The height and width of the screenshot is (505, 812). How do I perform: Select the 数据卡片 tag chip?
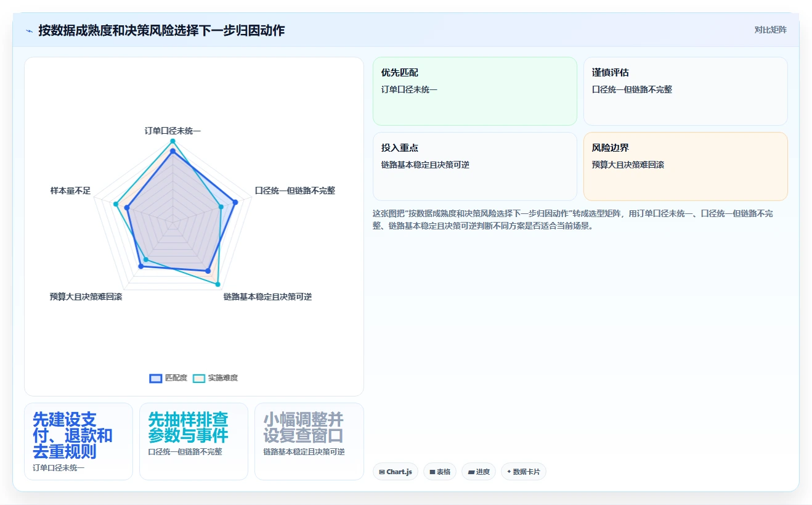tap(524, 472)
